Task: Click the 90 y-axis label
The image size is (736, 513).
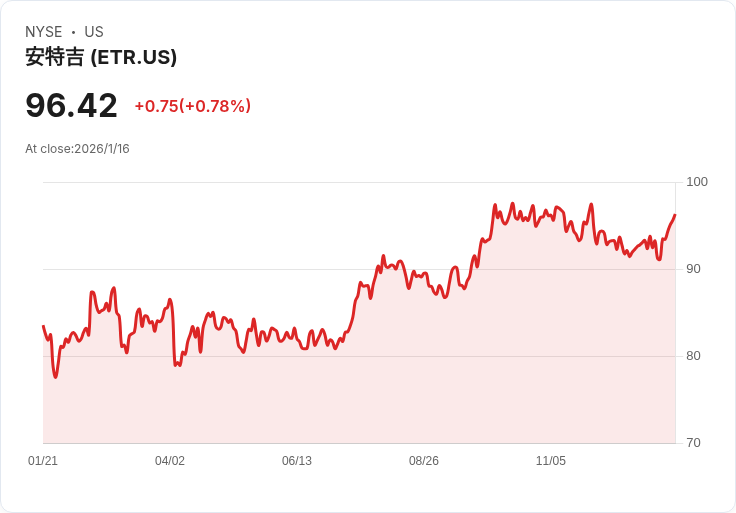Action: pos(694,269)
